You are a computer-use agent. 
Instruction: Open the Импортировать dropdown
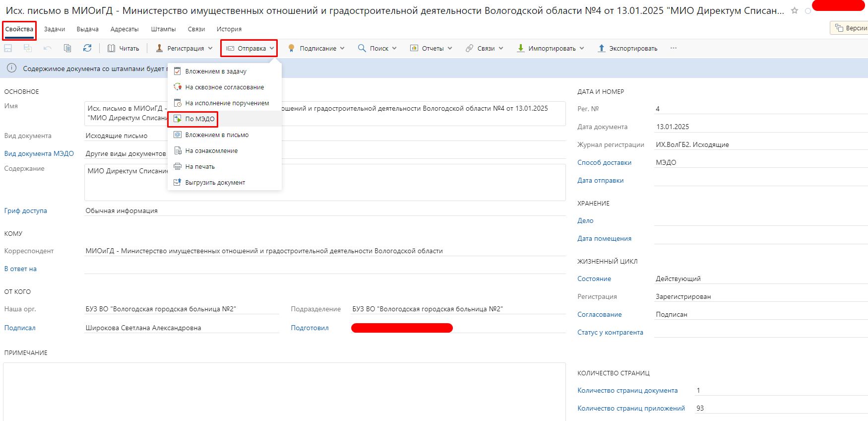click(x=551, y=48)
